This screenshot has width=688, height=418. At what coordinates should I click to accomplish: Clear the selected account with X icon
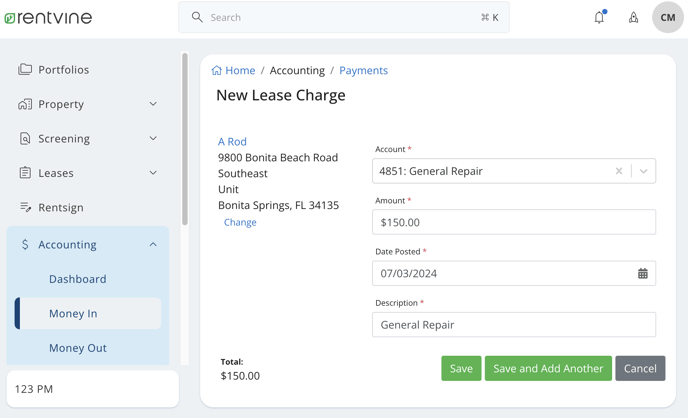click(x=619, y=171)
